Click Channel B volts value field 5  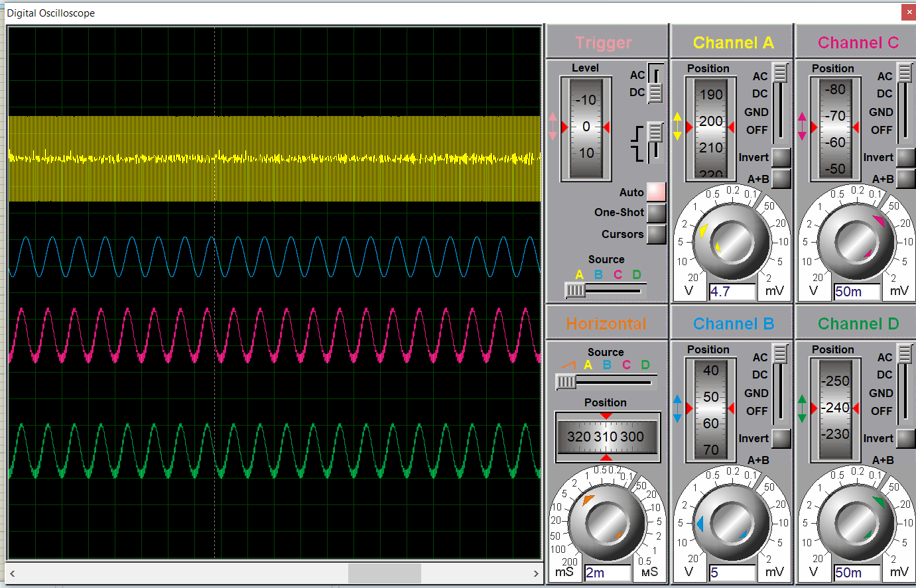(732, 573)
